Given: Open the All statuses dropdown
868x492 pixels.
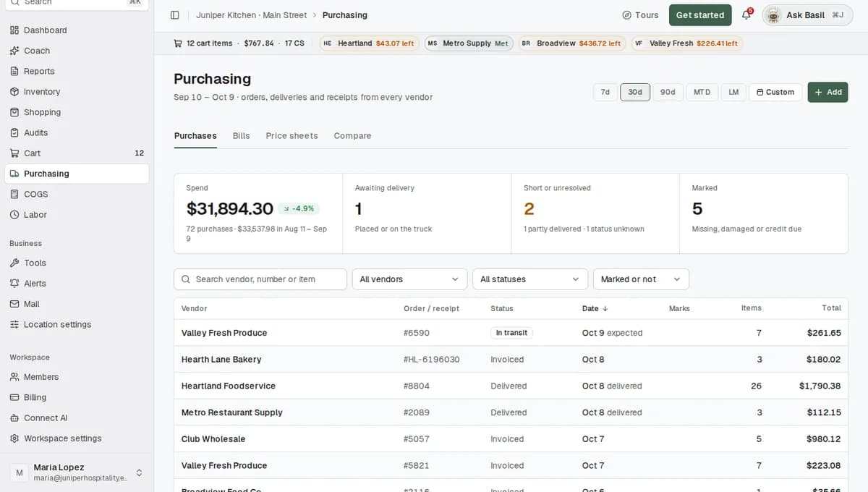Looking at the screenshot, I should (x=530, y=279).
